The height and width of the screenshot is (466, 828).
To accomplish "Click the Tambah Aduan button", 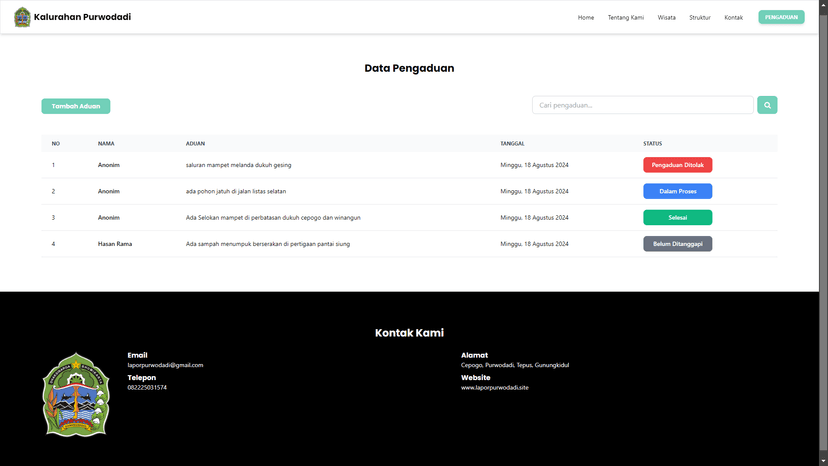I will (76, 106).
